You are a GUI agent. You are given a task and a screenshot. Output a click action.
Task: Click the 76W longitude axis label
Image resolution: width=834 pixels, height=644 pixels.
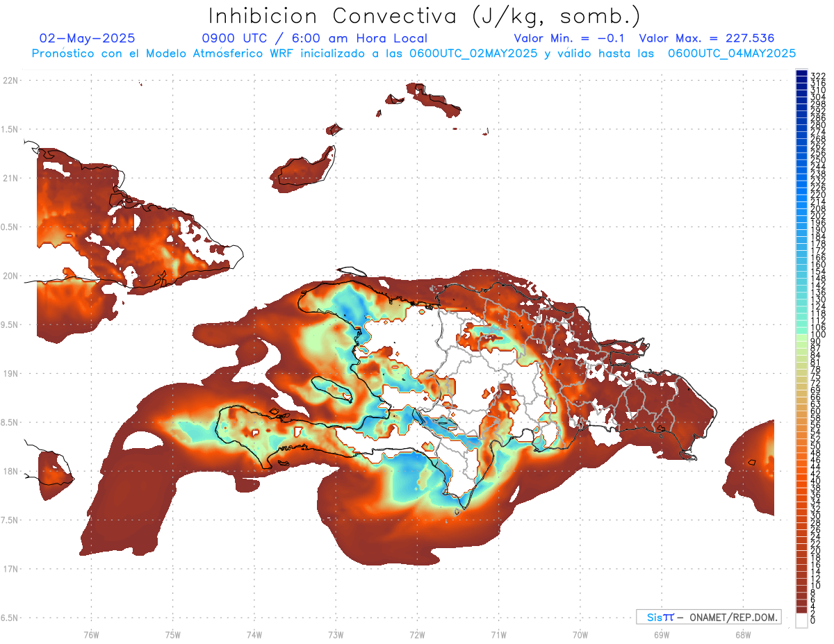pyautogui.click(x=91, y=634)
